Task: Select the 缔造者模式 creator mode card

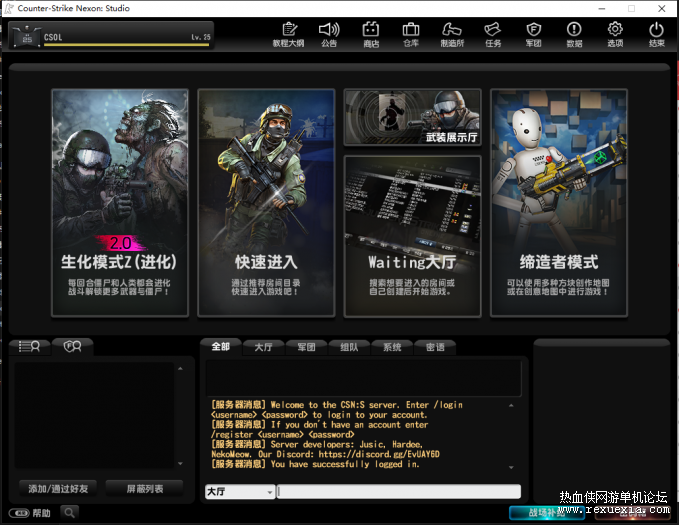Action: tap(559, 203)
